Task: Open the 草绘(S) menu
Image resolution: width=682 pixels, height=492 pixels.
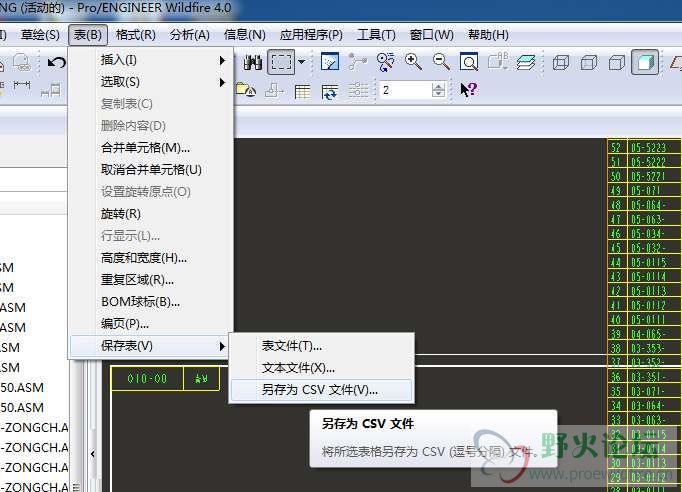Action: 40,35
